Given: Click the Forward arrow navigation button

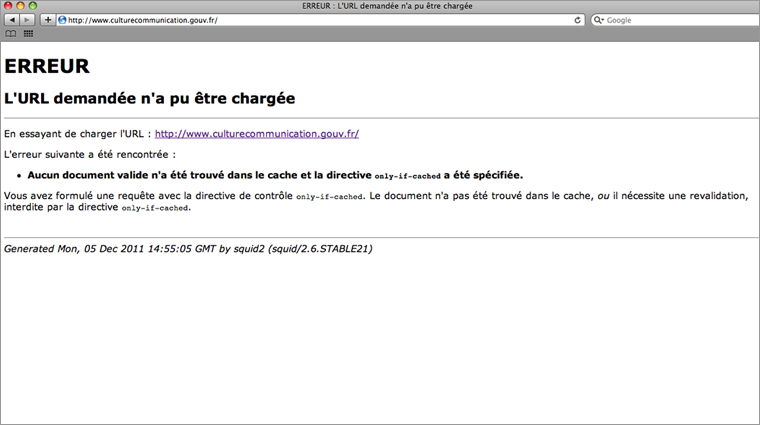Looking at the screenshot, I should tap(27, 20).
